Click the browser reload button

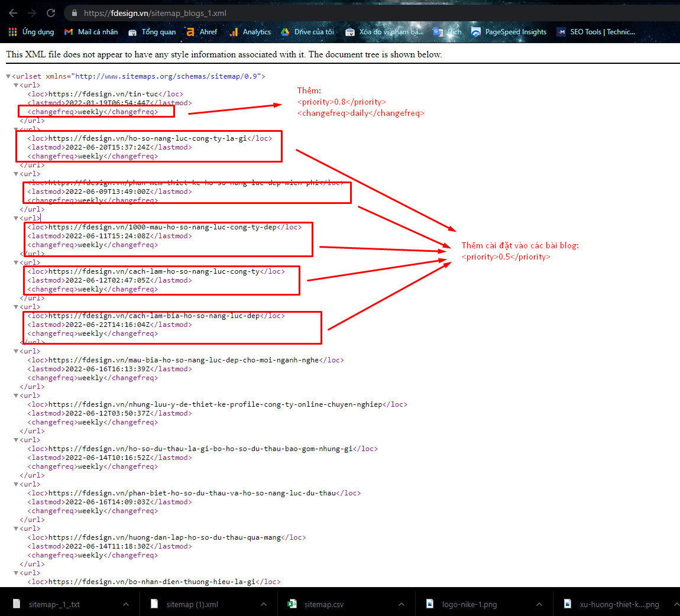point(51,13)
